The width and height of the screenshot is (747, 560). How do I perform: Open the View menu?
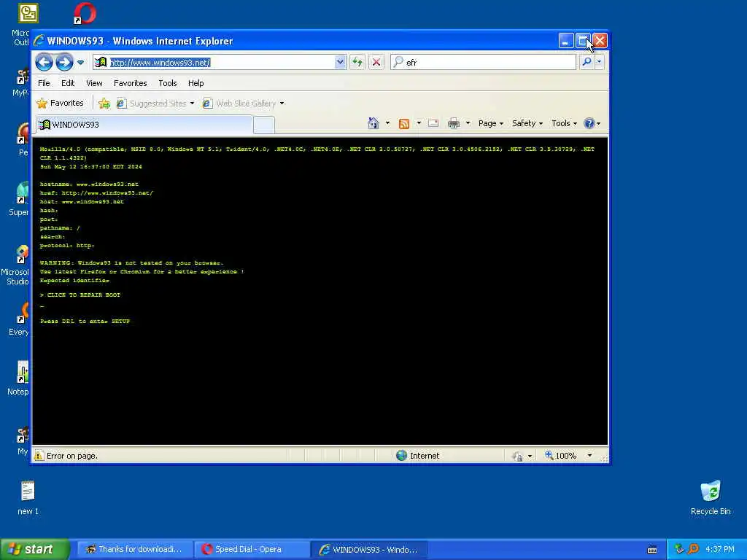click(x=94, y=83)
